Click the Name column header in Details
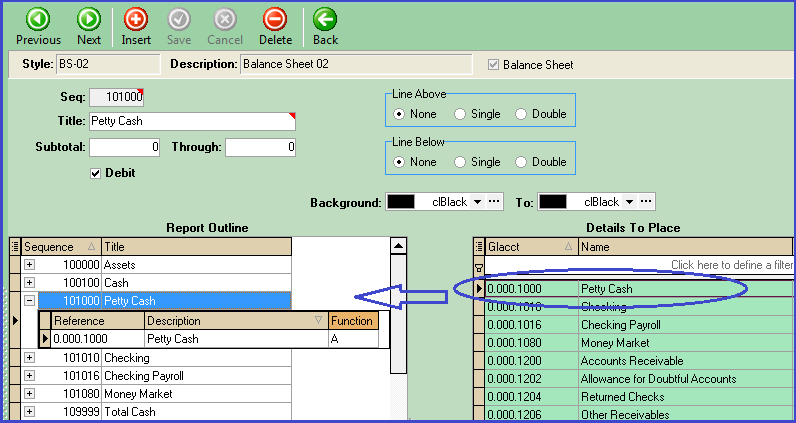Image resolution: width=796 pixels, height=423 pixels. pyautogui.click(x=685, y=247)
